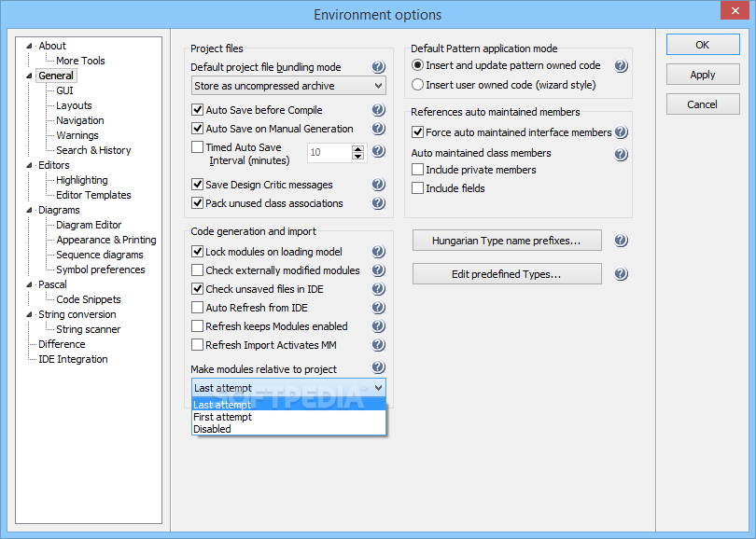Screen dimensions: 756x539
Task: Open help for Default project file bundling mode
Action: pyautogui.click(x=379, y=67)
